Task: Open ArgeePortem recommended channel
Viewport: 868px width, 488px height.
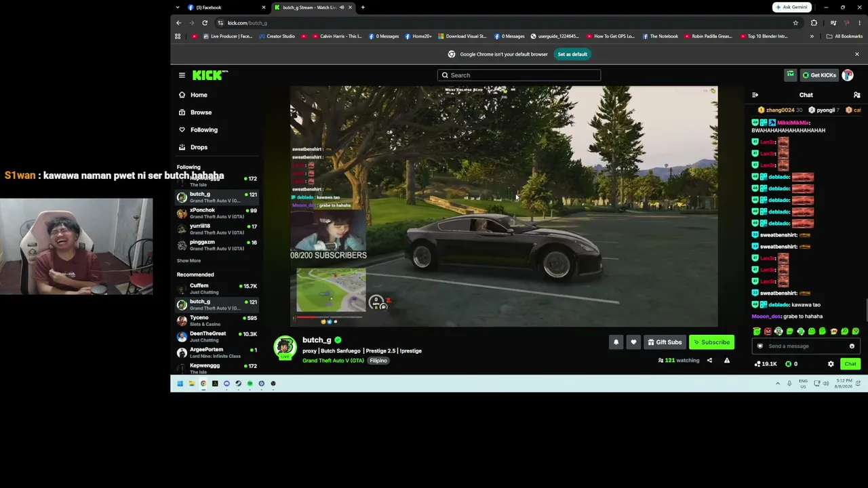Action: (x=217, y=352)
